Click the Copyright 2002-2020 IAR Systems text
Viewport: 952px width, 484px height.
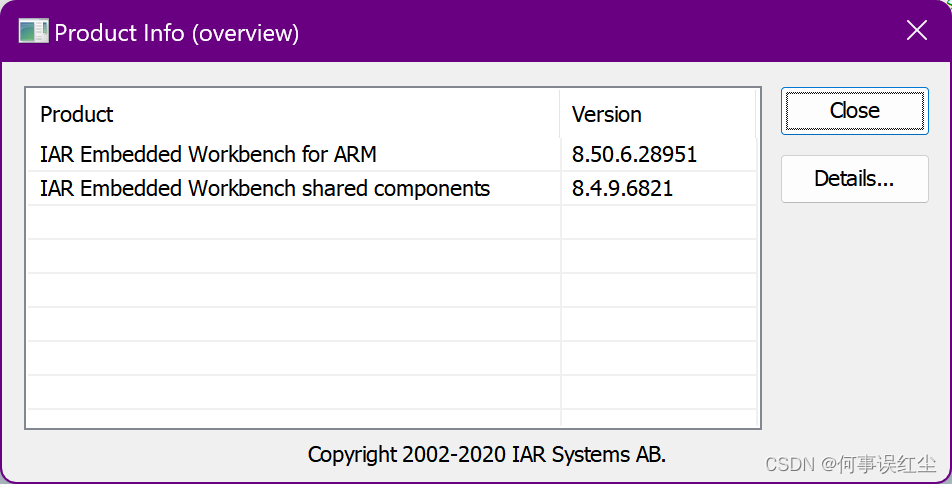pos(487,454)
